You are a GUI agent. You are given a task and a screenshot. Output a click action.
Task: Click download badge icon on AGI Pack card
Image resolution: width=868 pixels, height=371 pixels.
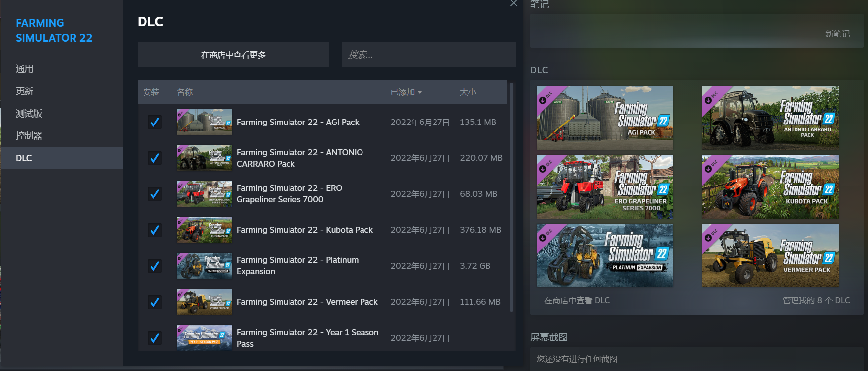[x=543, y=101]
